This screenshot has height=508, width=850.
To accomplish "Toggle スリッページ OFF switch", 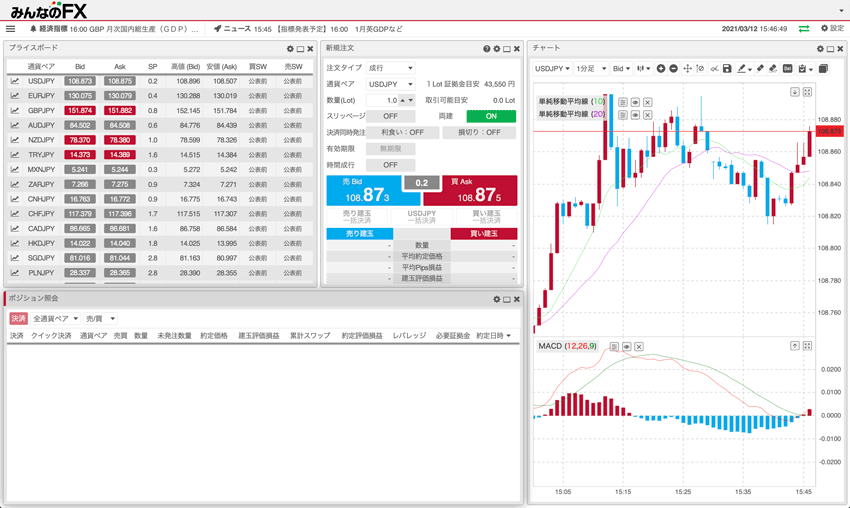I will click(x=390, y=116).
